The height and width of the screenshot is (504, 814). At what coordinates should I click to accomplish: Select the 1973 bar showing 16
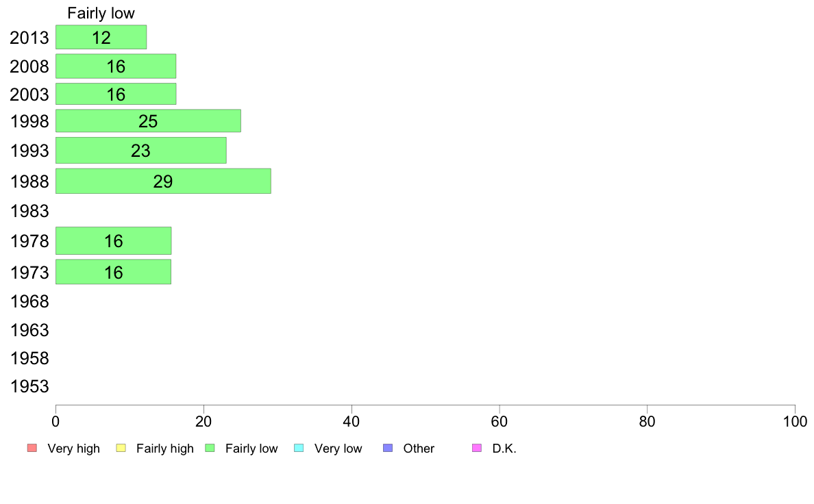[114, 272]
